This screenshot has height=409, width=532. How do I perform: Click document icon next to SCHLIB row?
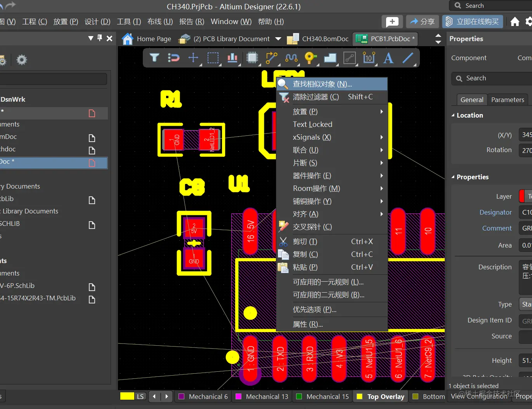(x=92, y=225)
